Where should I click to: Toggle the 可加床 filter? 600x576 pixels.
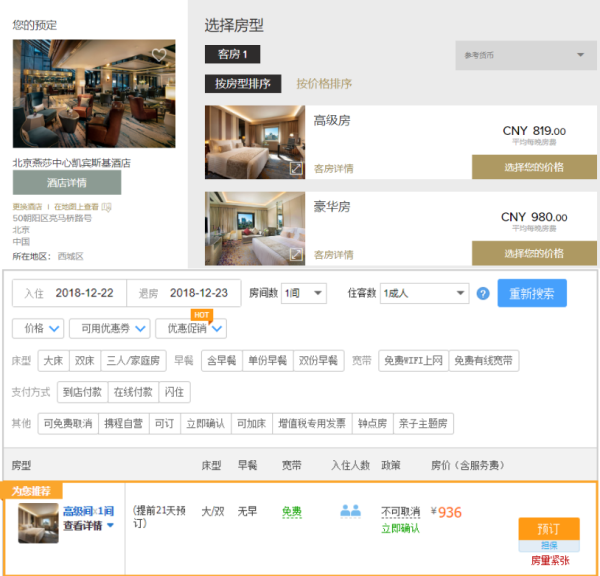[252, 423]
